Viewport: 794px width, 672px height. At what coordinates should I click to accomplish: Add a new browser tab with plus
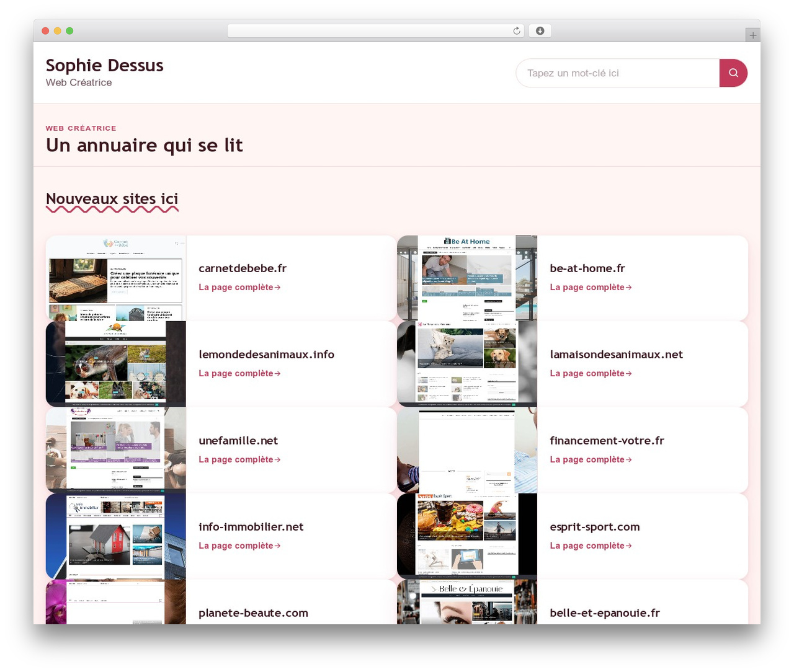(752, 35)
